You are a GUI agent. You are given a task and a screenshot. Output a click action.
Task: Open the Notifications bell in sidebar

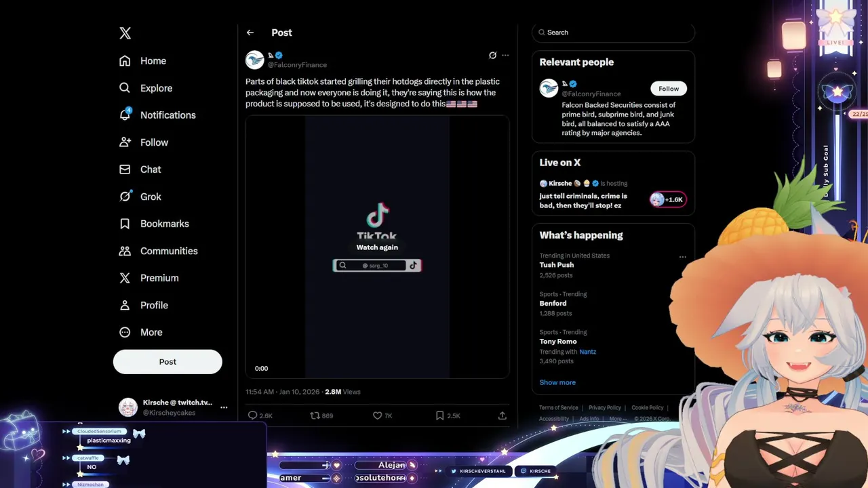pyautogui.click(x=125, y=115)
